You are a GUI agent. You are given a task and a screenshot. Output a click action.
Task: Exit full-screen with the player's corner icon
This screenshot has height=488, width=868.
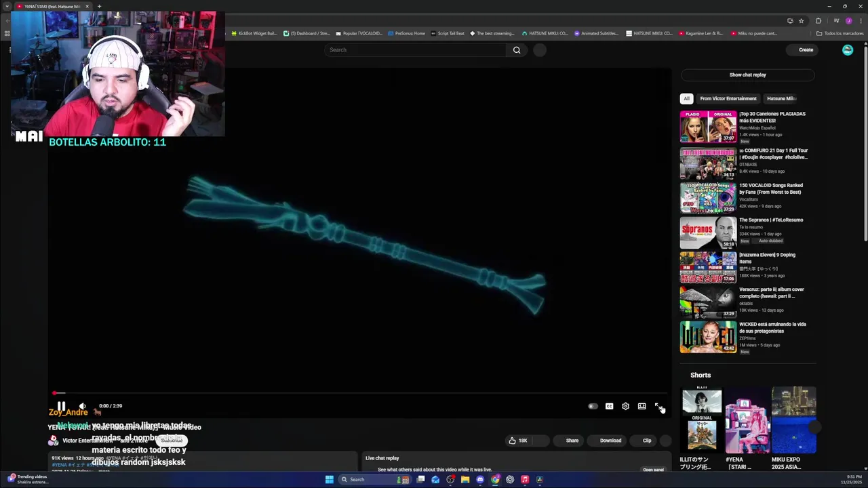[658, 406]
